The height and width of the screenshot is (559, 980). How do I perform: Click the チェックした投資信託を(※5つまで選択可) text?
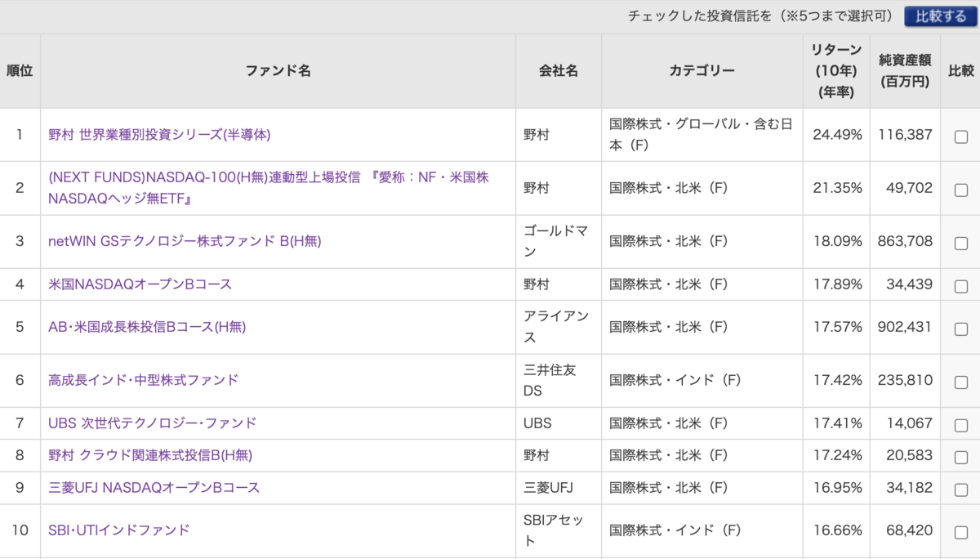click(761, 16)
